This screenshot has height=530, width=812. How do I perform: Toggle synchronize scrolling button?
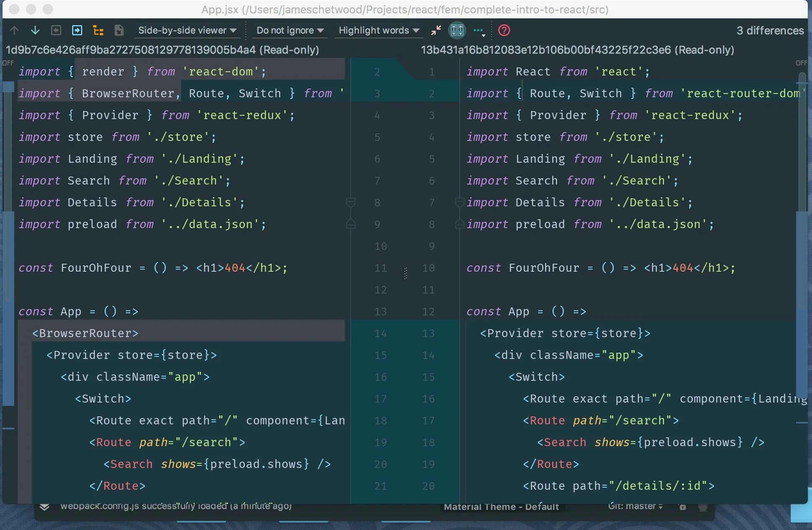(x=457, y=30)
